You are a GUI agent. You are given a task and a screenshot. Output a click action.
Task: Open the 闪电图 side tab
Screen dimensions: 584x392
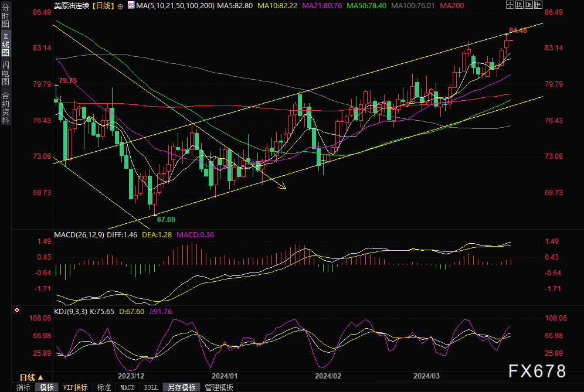pos(5,73)
